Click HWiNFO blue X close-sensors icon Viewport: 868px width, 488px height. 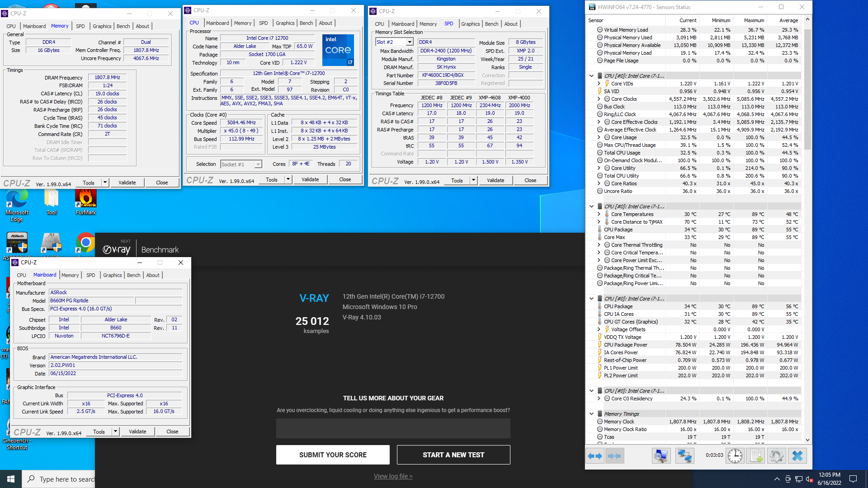click(797, 456)
